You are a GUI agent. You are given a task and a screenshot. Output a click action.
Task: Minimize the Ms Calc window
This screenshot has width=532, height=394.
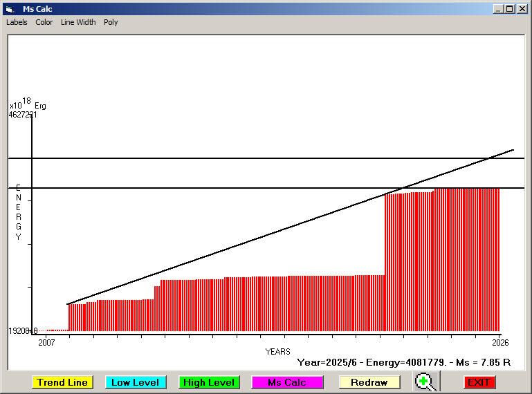(498, 9)
